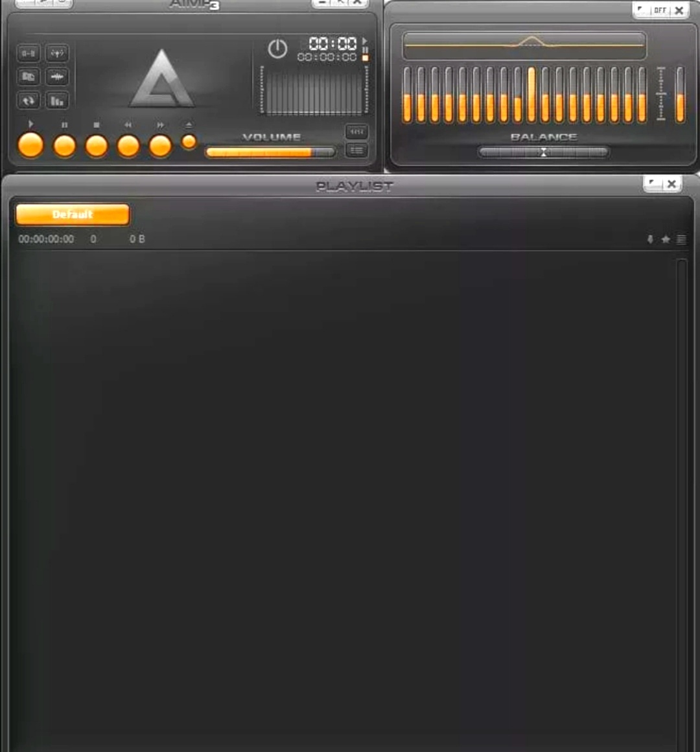Click the equalizer curve display
The height and width of the screenshot is (752, 700).
[x=524, y=45]
